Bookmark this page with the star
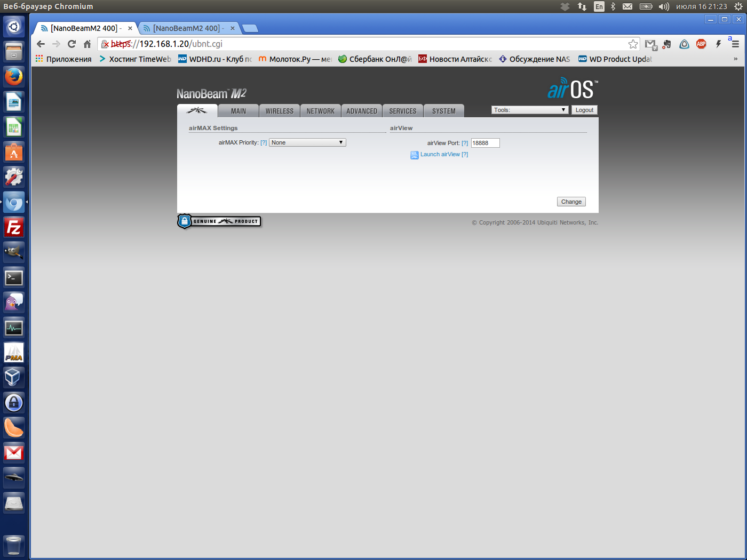Image resolution: width=747 pixels, height=560 pixels. point(633,44)
